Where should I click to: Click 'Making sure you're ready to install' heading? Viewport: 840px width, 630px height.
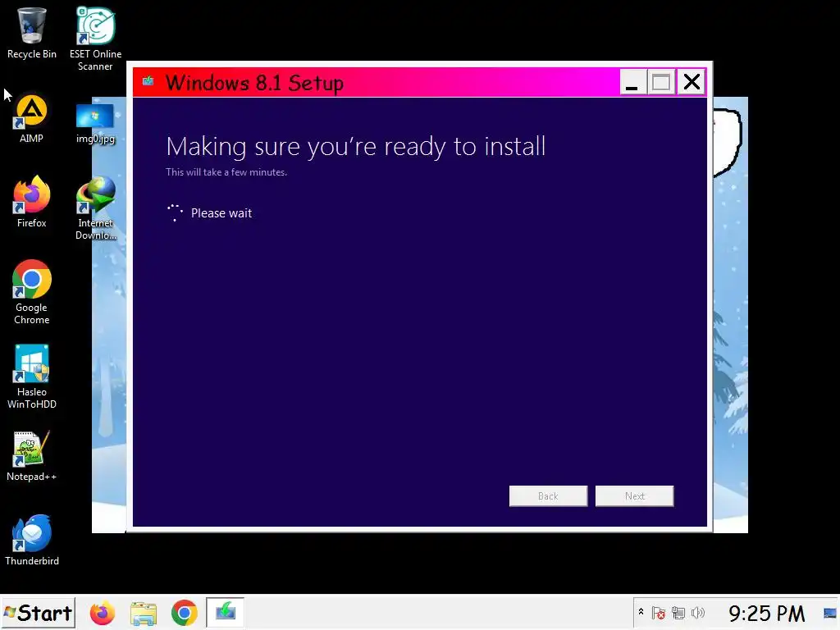[356, 147]
